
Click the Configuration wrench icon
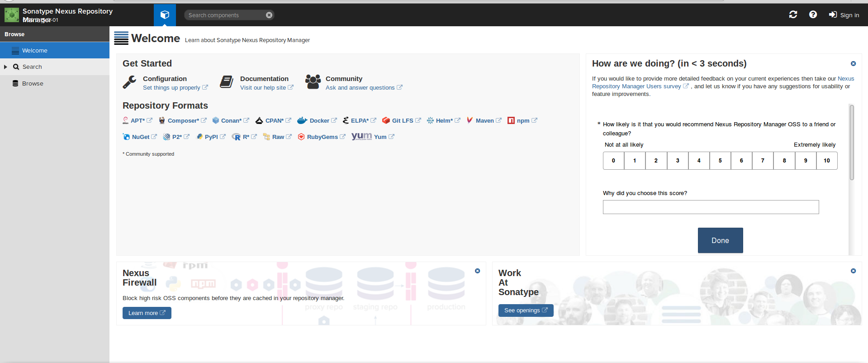[x=129, y=82]
